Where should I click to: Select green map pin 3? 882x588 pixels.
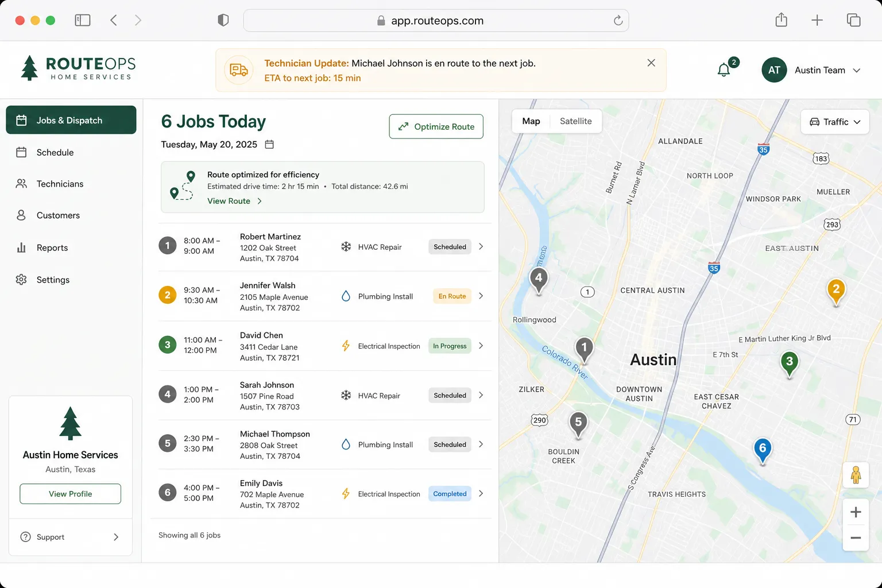790,364
